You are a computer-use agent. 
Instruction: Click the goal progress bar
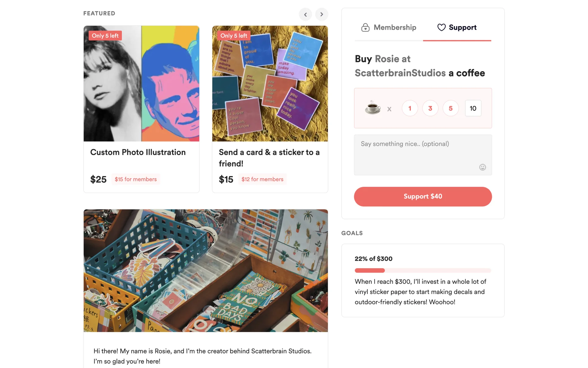tap(423, 270)
